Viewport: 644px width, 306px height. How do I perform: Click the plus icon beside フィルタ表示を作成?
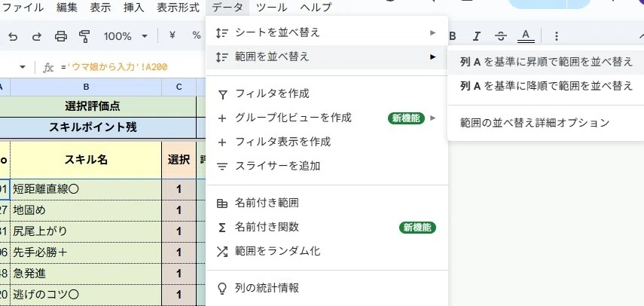(x=221, y=142)
